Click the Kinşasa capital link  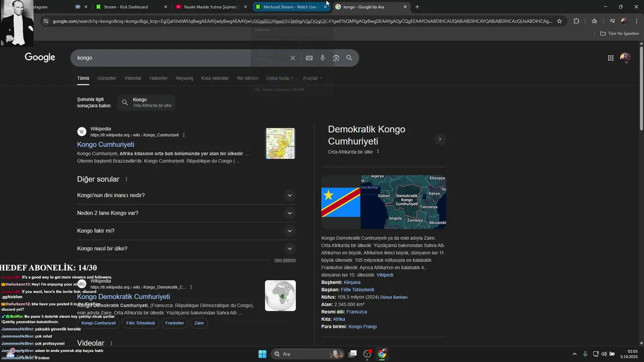(x=352, y=283)
